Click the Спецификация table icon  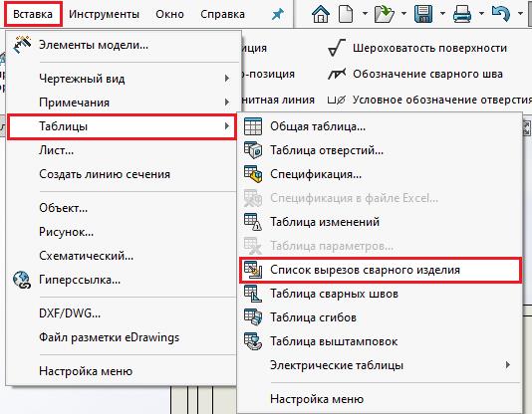tap(253, 174)
